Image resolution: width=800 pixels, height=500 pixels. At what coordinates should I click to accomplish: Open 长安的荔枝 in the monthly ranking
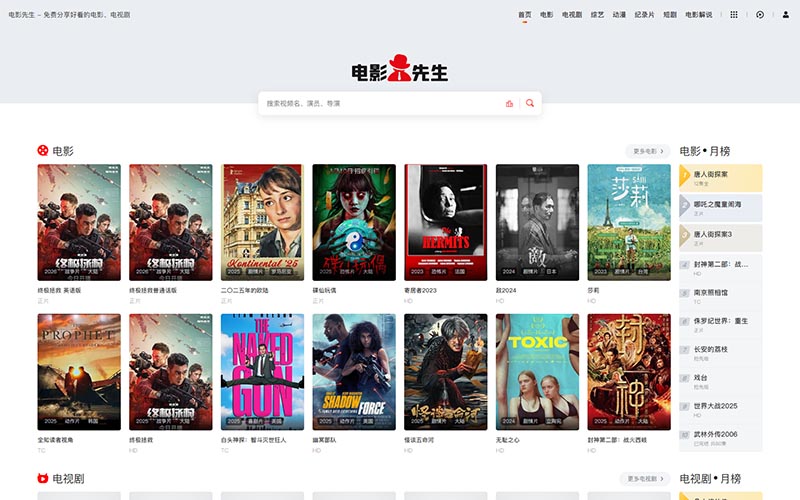tap(720, 353)
